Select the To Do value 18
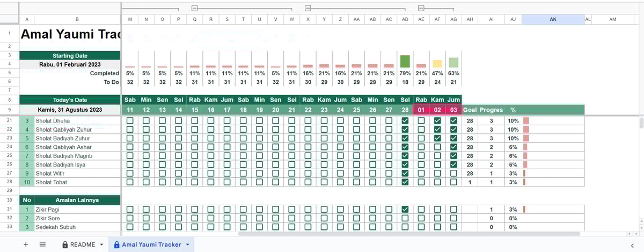644x252 pixels. [x=405, y=82]
